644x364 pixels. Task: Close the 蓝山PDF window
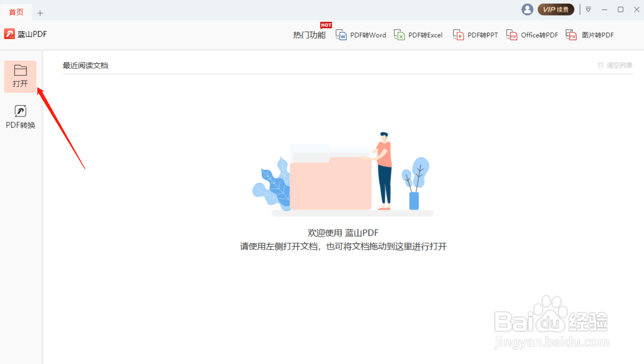[637, 9]
